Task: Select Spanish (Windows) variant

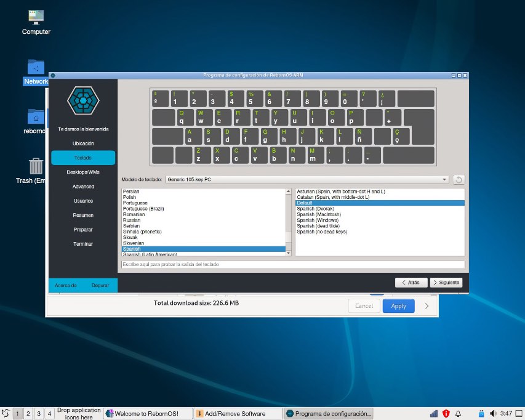Action: coord(380,220)
